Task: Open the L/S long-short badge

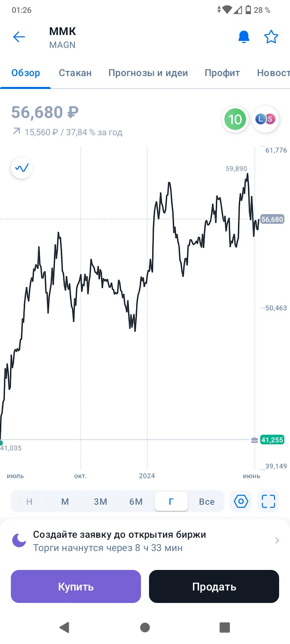Action: [x=265, y=119]
